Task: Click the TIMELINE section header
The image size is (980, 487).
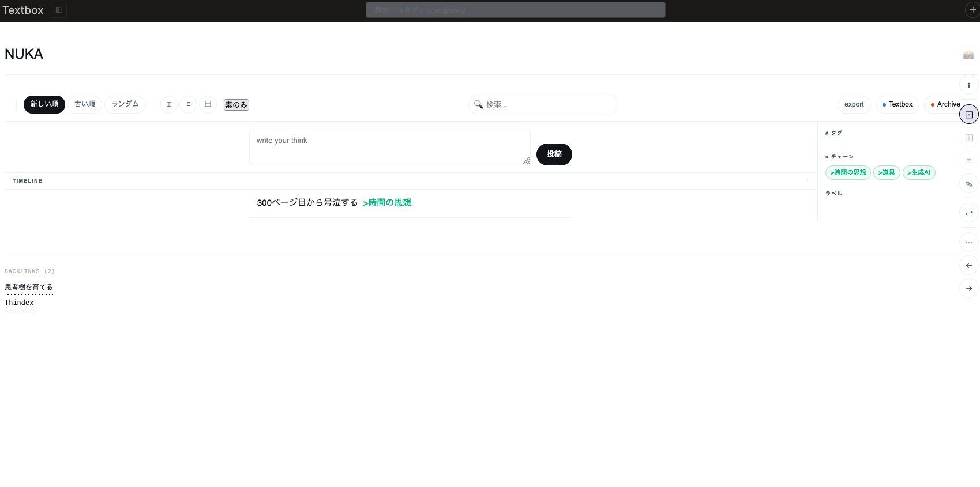Action: tap(28, 181)
